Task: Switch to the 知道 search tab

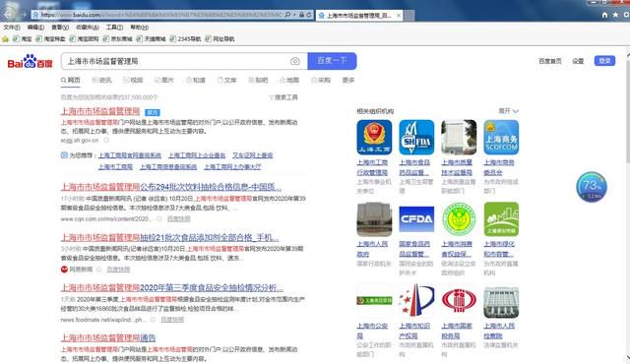Action: (196, 81)
